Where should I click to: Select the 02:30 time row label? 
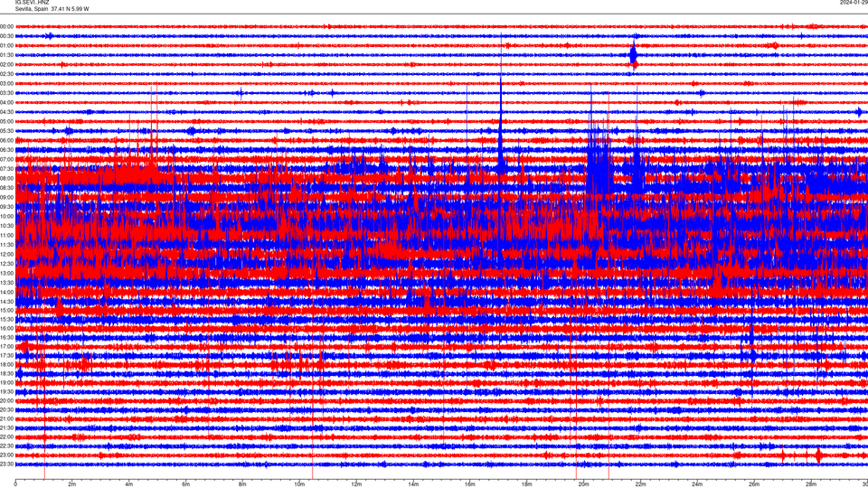click(6, 74)
